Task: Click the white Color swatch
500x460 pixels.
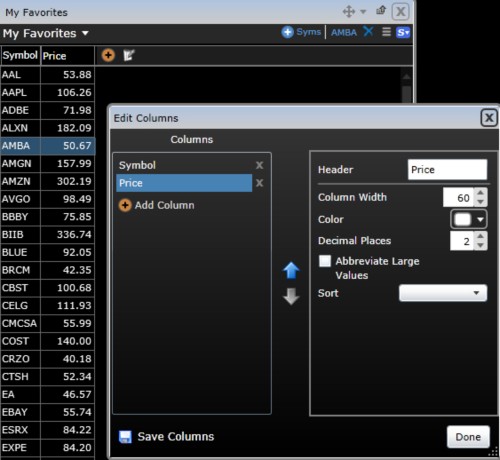Action: pyautogui.click(x=463, y=220)
